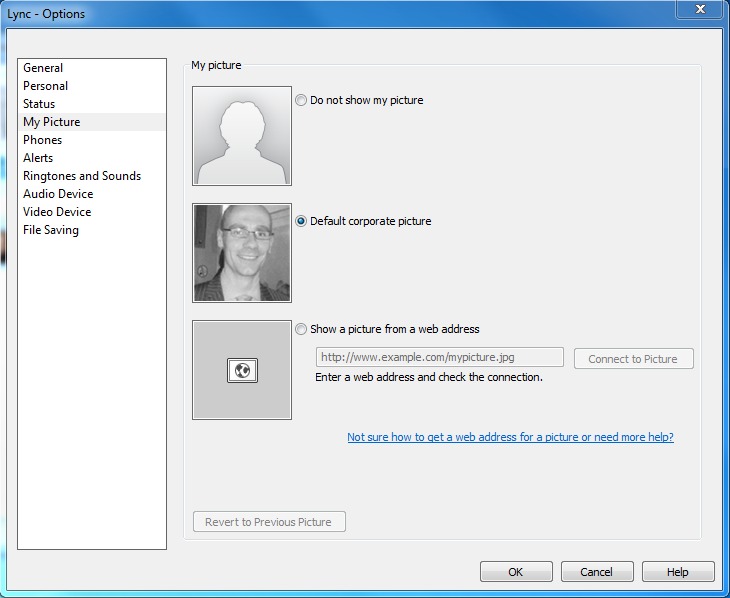Dismiss dialog with Cancel button
The height and width of the screenshot is (598, 730).
(x=597, y=571)
